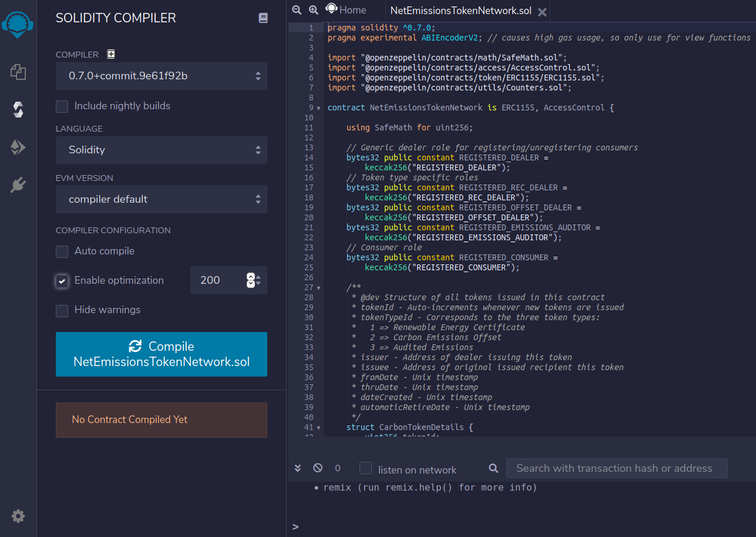Check the Hide warnings checkbox
The width and height of the screenshot is (756, 537).
pos(62,310)
